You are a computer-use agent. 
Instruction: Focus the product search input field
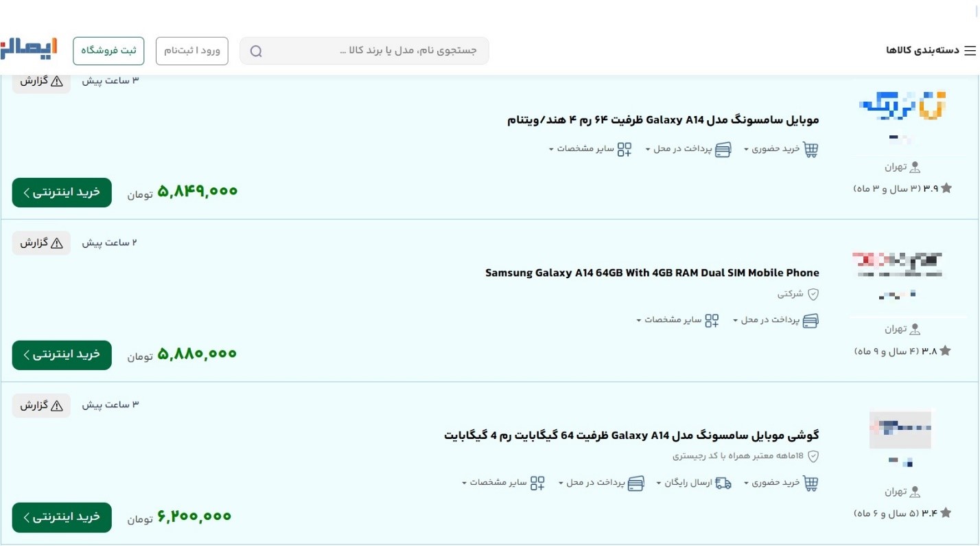pos(374,52)
